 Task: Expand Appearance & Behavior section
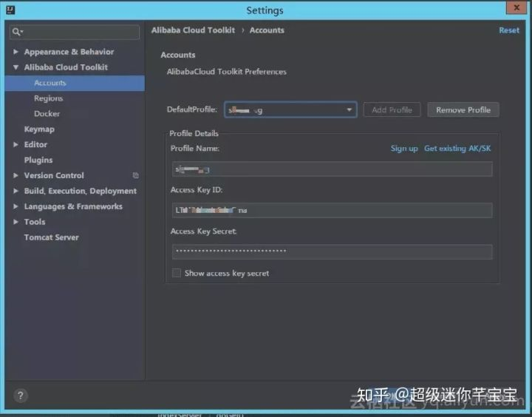click(16, 52)
